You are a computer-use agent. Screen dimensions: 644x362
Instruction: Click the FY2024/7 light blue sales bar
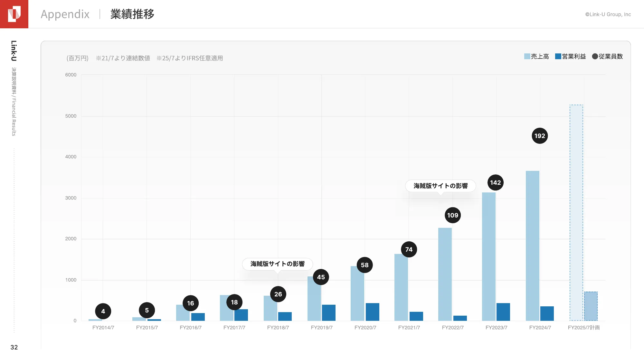532,246
